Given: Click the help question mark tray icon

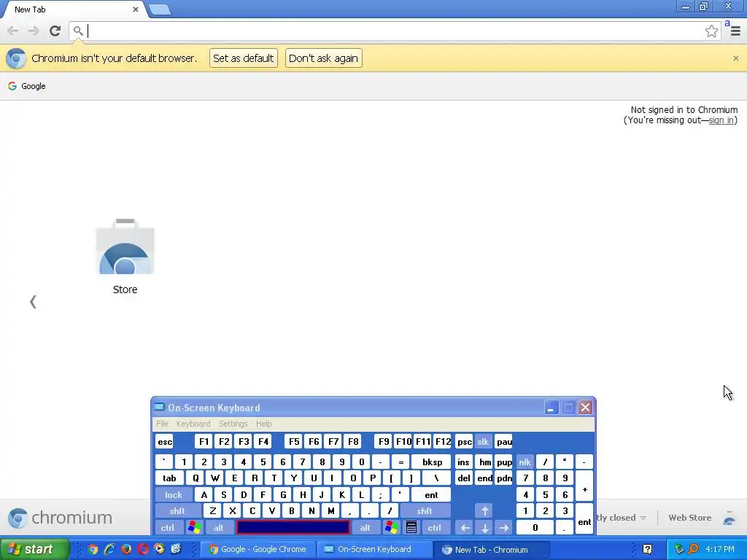Looking at the screenshot, I should (x=647, y=549).
